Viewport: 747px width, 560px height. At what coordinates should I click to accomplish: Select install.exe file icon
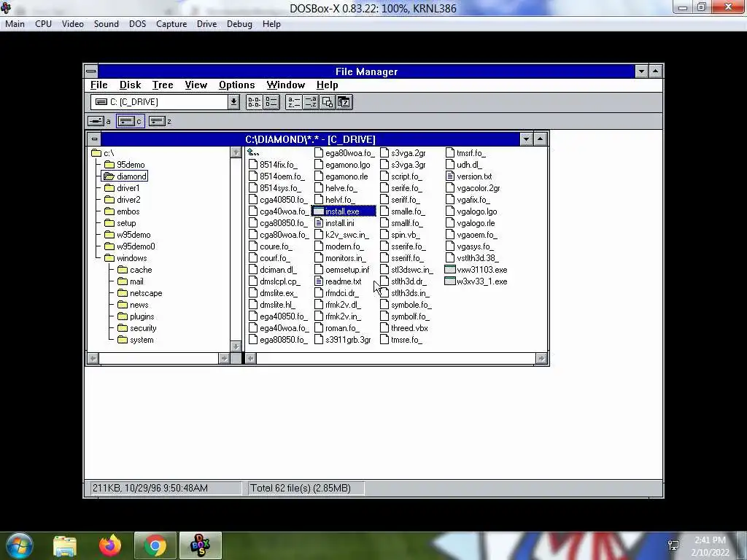[318, 211]
